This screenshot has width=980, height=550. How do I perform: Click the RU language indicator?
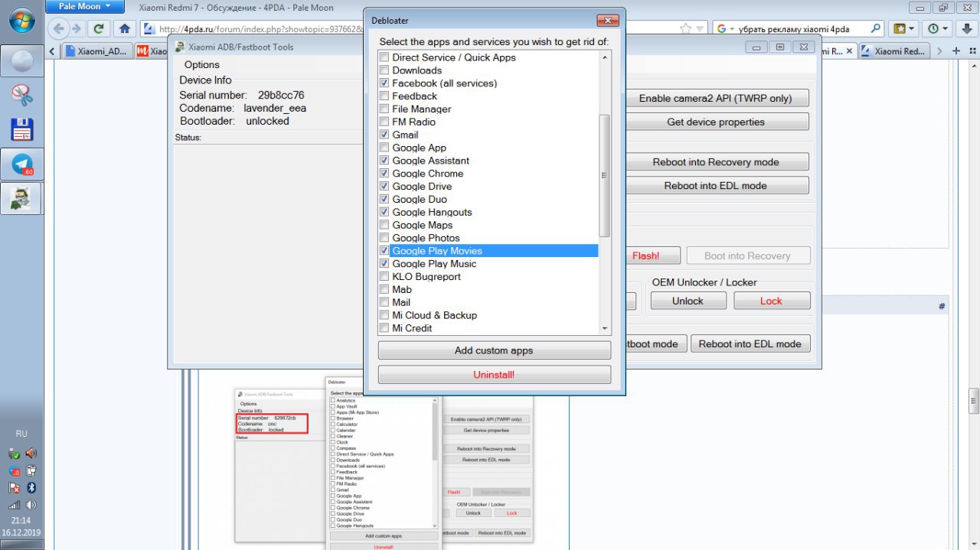click(21, 434)
